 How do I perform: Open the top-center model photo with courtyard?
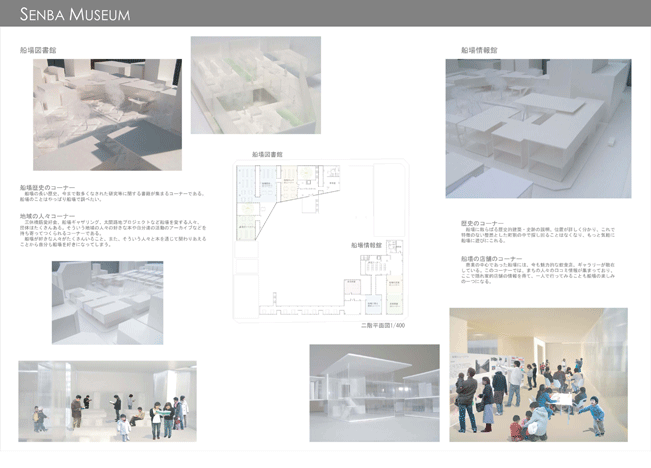click(x=255, y=84)
